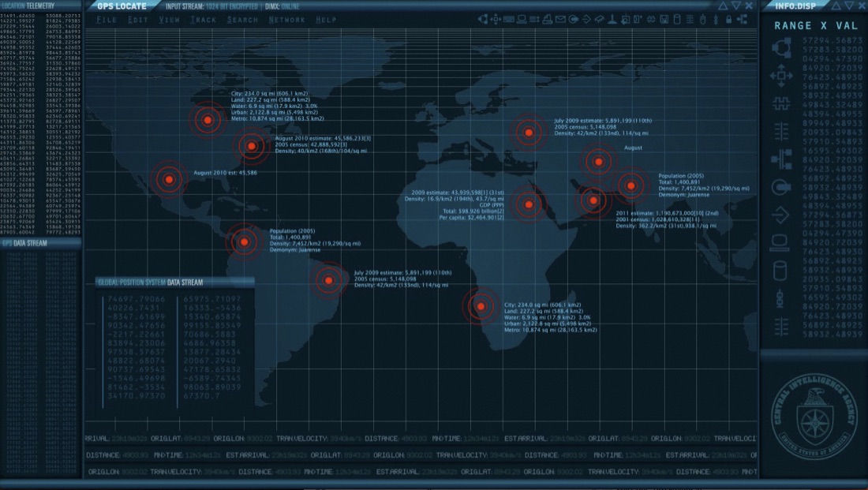This screenshot has height=490, width=868.
Task: Click the mouse icon in the toolbar
Action: pos(703,20)
